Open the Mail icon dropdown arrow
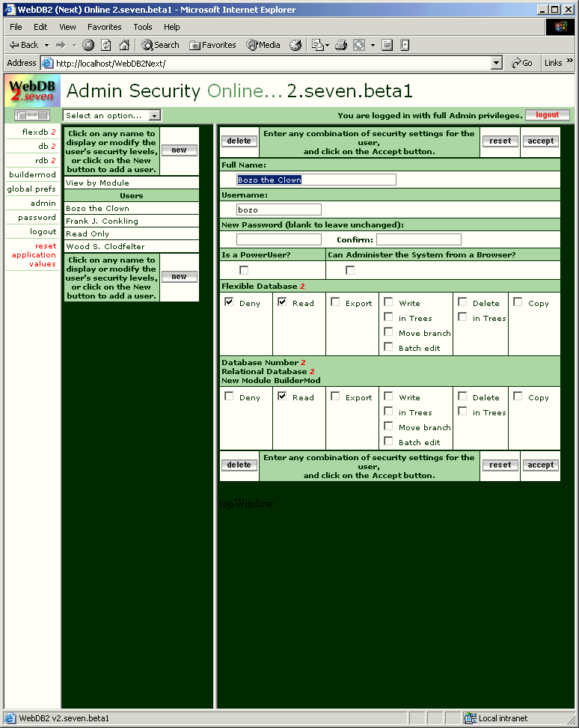Screen dimensions: 579x728 tap(328, 45)
